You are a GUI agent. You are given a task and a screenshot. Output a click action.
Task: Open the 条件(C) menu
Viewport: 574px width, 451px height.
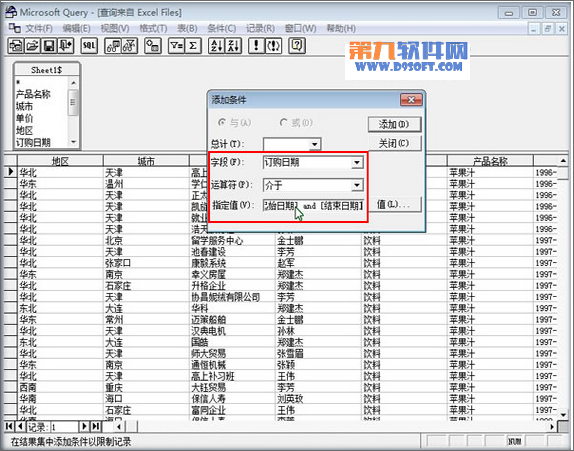pyautogui.click(x=221, y=29)
